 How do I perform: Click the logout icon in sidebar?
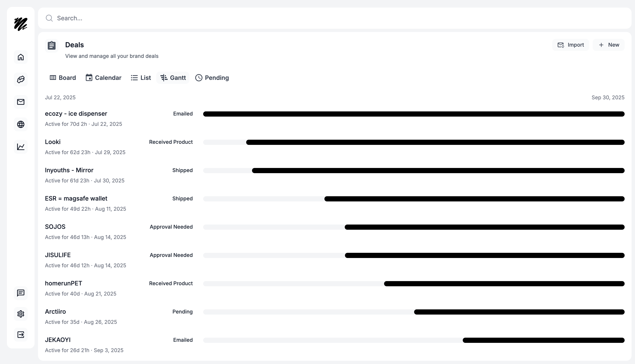click(x=21, y=335)
